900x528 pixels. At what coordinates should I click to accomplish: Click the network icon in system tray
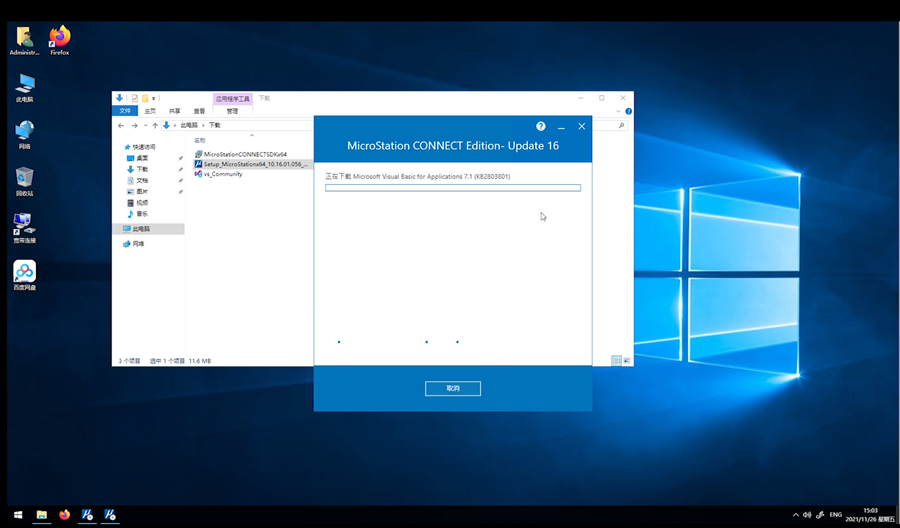pyautogui.click(x=820, y=515)
